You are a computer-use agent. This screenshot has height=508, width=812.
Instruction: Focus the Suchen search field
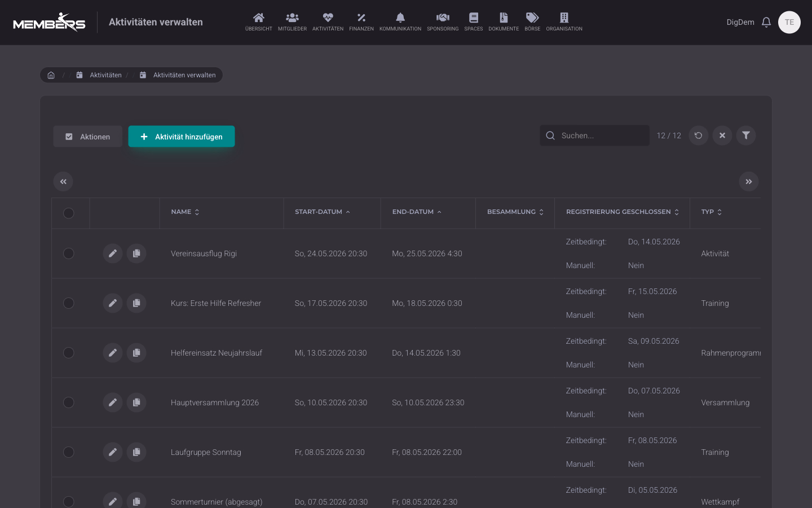point(594,135)
